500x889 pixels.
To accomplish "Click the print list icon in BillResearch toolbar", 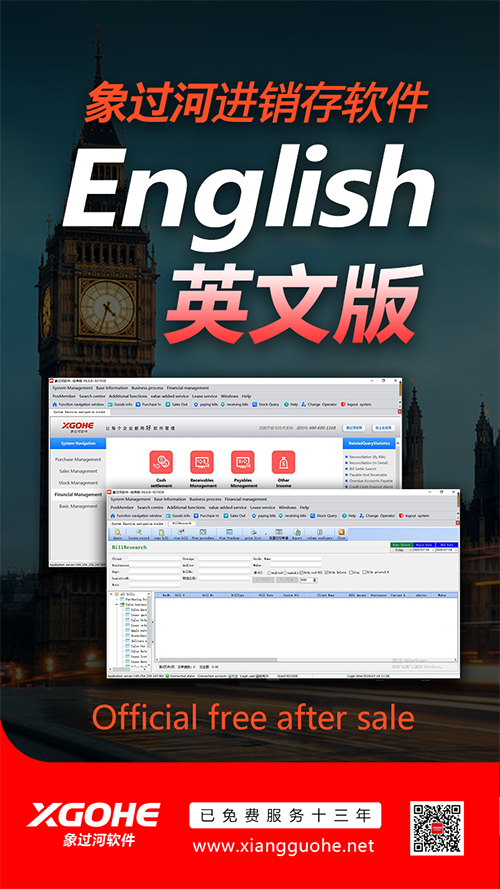I will [253, 532].
